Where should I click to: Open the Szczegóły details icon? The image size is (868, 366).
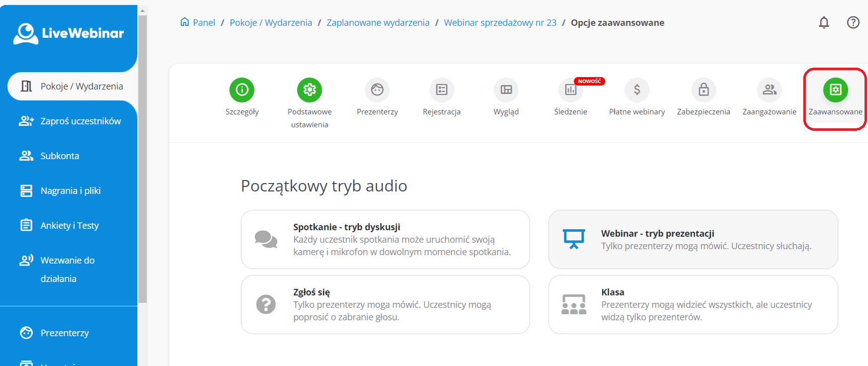[x=242, y=90]
